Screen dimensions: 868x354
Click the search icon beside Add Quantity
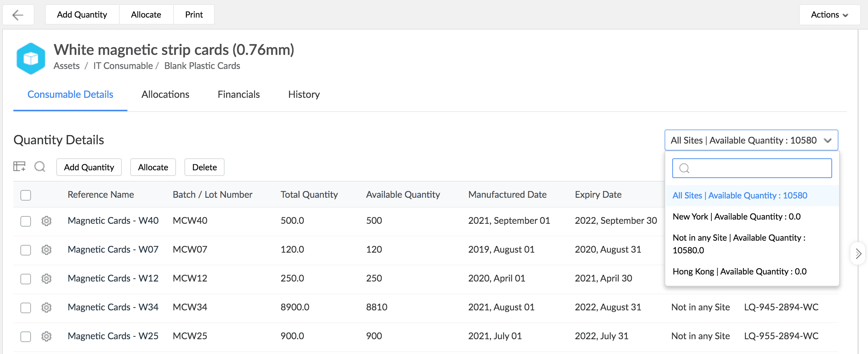click(x=40, y=166)
